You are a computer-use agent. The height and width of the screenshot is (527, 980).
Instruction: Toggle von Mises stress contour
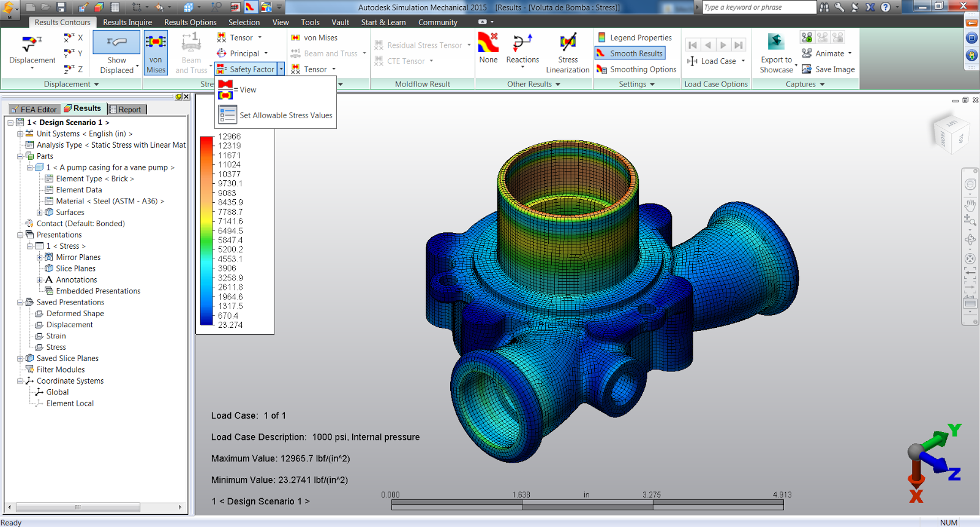coord(156,53)
